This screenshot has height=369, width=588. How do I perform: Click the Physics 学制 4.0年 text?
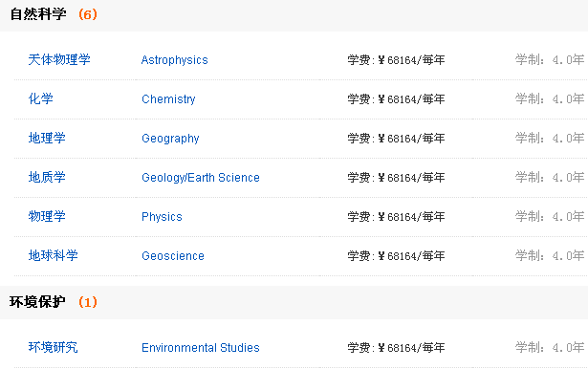pos(550,217)
